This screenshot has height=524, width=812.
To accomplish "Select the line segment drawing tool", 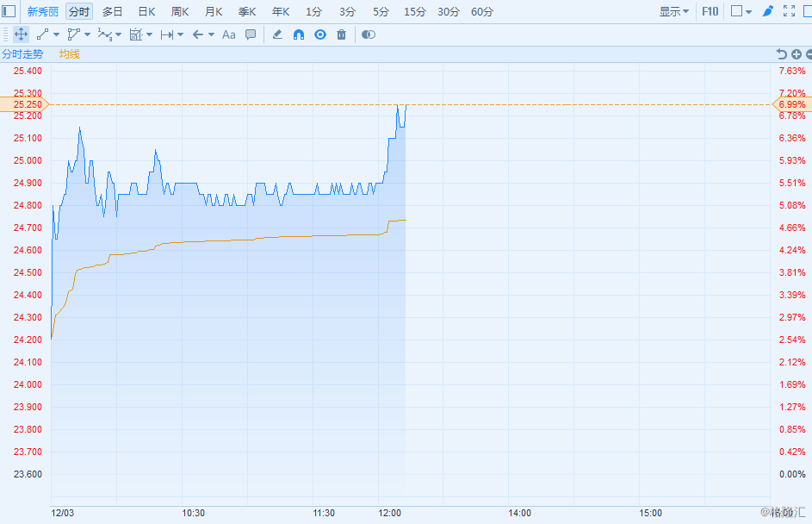I will (x=42, y=34).
